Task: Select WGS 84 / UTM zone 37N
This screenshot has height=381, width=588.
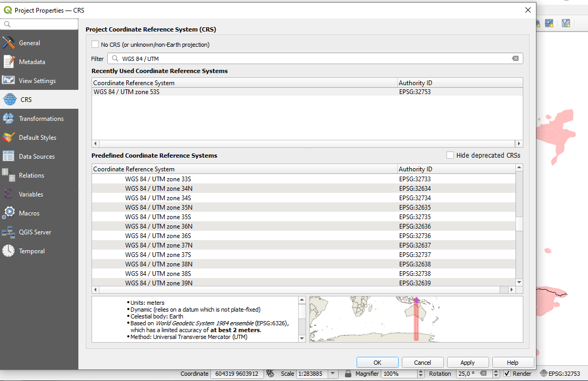Action: [304, 245]
